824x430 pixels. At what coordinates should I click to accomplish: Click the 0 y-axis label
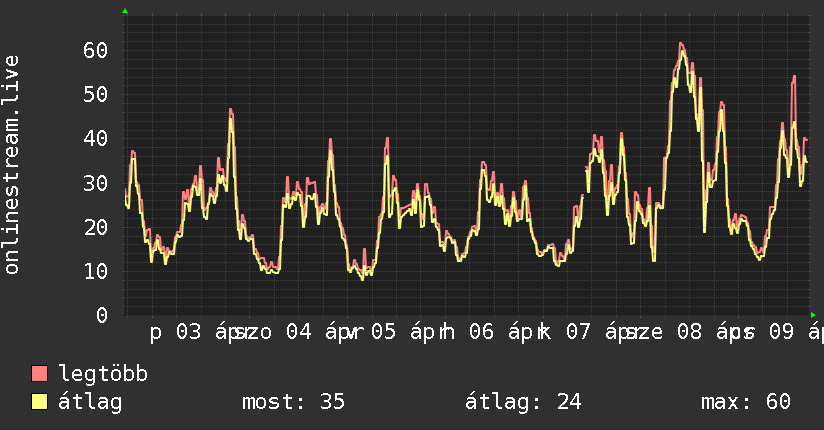[x=101, y=315]
